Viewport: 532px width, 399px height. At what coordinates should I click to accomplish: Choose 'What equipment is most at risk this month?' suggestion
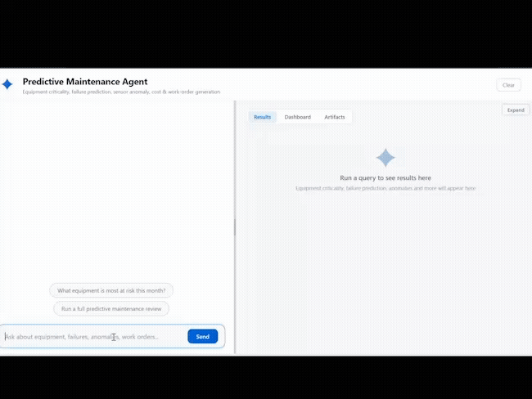111,290
